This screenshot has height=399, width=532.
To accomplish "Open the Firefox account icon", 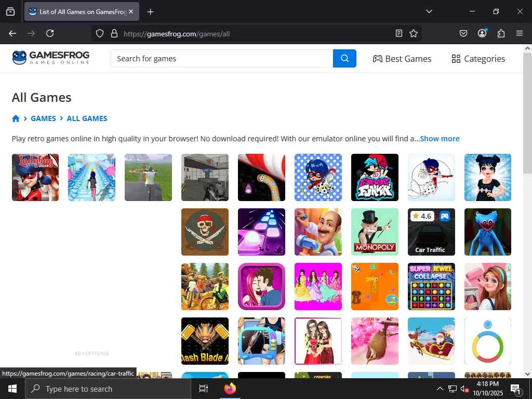I will 482,33.
